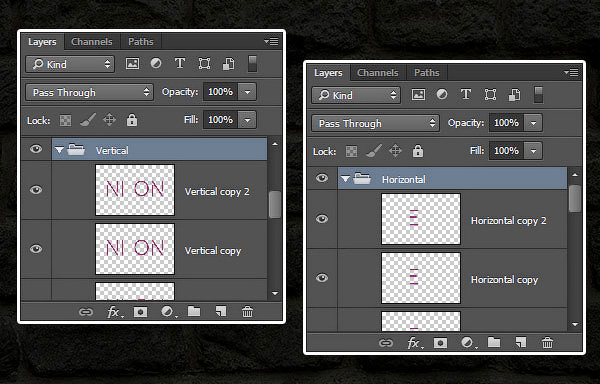
Task: Link layers icon in Vertical panel
Action: [86, 312]
